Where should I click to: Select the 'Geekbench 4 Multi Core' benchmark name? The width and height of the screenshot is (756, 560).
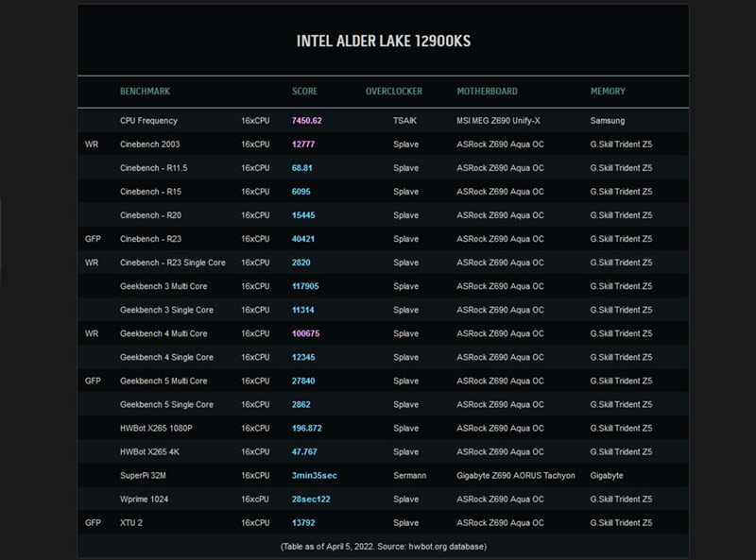(x=163, y=333)
